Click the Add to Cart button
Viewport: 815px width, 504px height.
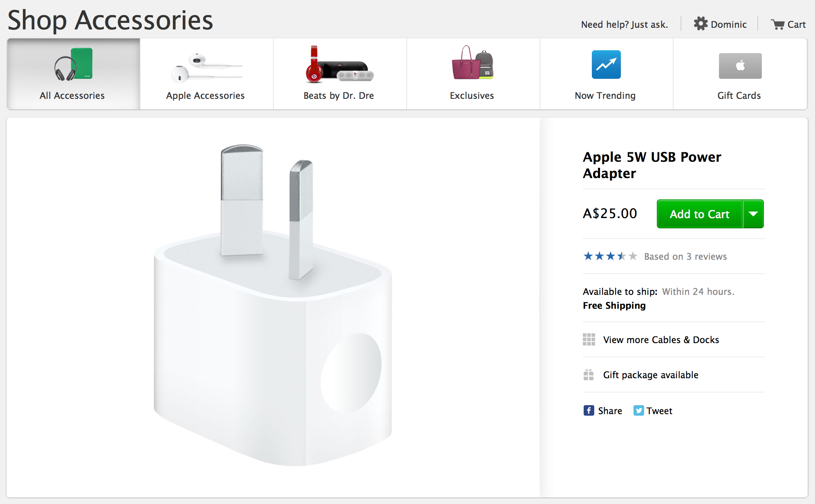click(699, 214)
